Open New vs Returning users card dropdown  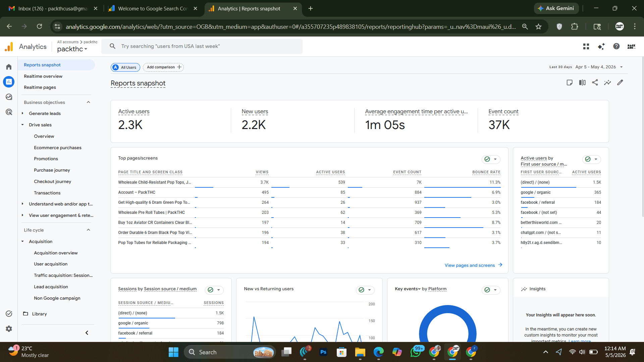tap(365, 290)
